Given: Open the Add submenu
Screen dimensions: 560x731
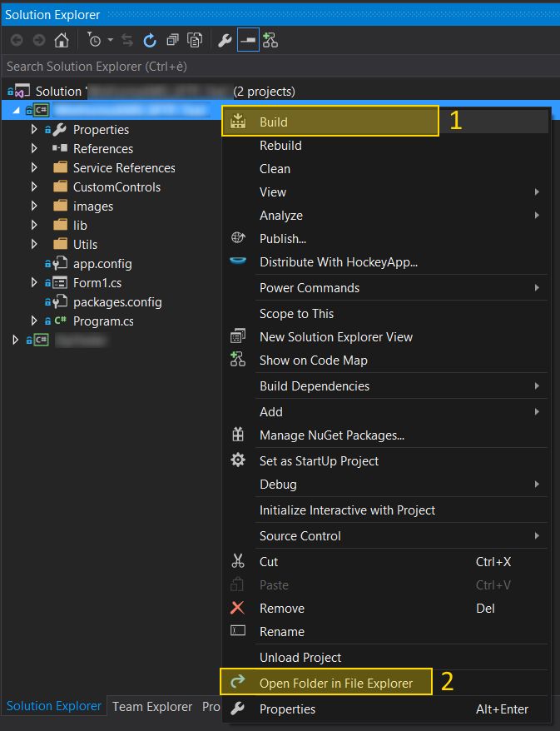Looking at the screenshot, I should (x=384, y=411).
